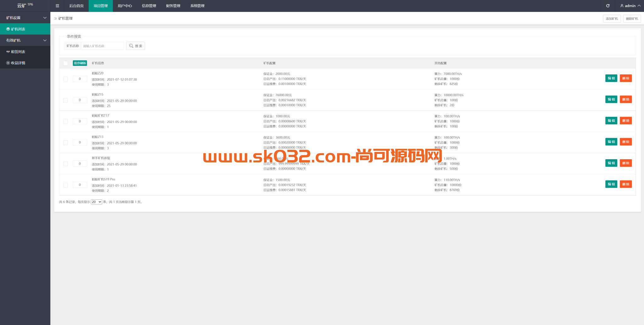Check the 新手矿机体验 row checkbox
Screen dimensions: 644x325
pos(65,164)
